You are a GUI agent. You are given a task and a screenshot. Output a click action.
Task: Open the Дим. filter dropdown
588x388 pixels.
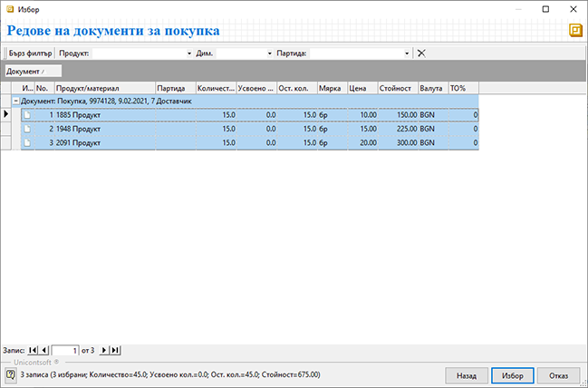(269, 53)
